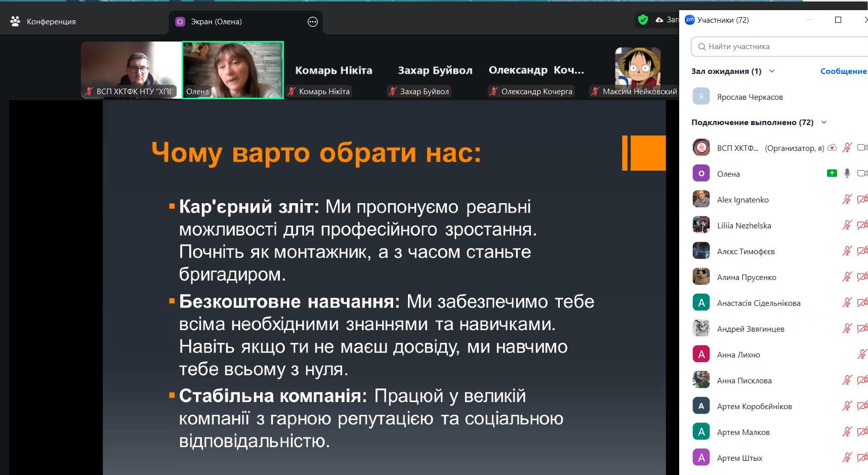Click Олена's green screen-share icon
868x475 pixels.
click(832, 173)
